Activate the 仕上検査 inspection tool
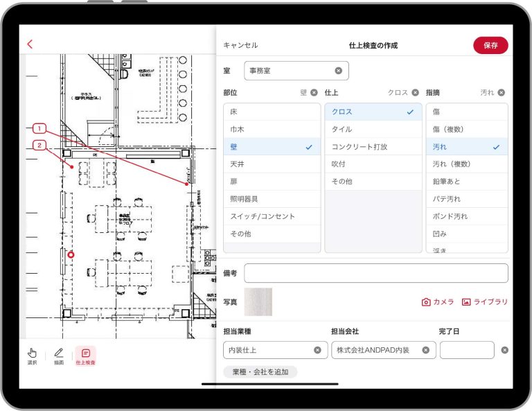 (x=85, y=356)
